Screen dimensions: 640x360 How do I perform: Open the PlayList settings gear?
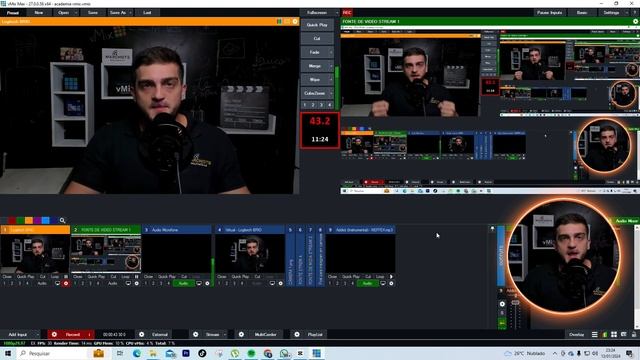coord(297,334)
